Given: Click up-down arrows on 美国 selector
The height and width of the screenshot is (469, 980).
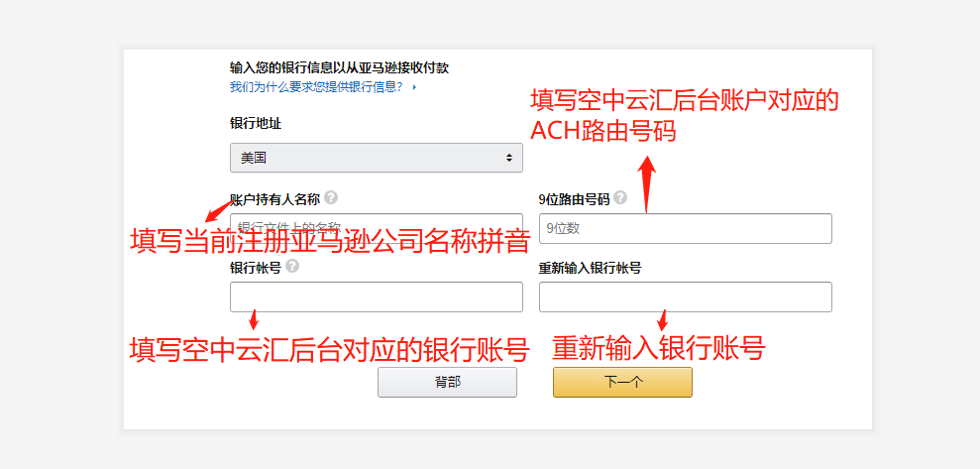Looking at the screenshot, I should (x=509, y=158).
